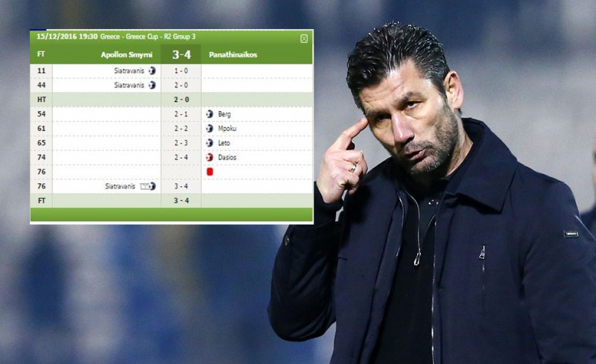Select the Apollon Smyrni team name
The image size is (596, 364).
coord(127,55)
